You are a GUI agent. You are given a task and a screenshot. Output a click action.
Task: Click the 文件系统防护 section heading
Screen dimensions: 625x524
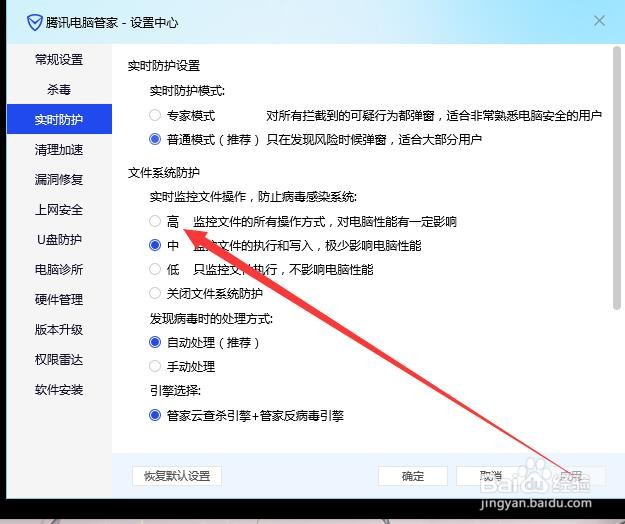[164, 173]
